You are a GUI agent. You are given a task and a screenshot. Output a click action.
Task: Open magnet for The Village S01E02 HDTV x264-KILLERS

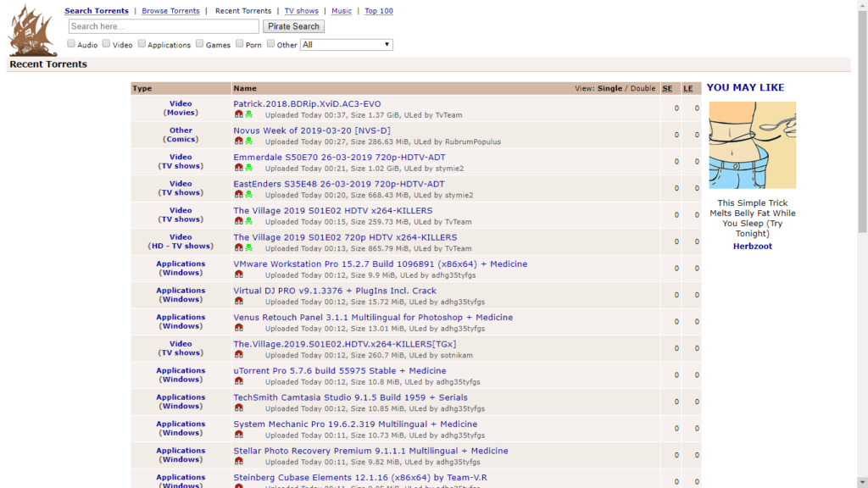[238, 221]
